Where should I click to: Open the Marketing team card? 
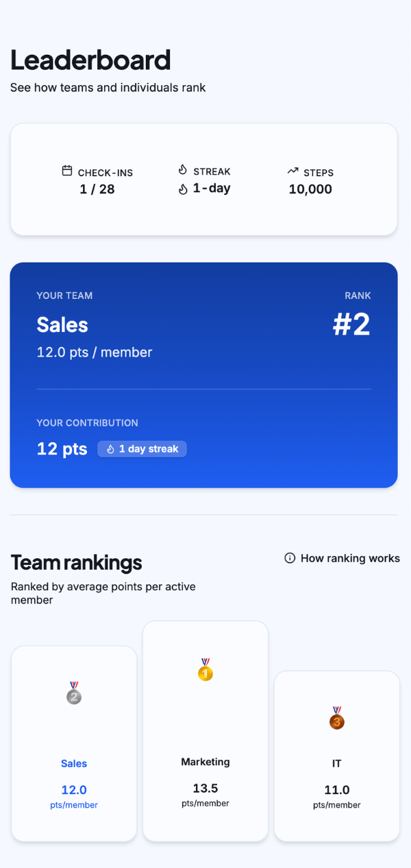pos(205,731)
